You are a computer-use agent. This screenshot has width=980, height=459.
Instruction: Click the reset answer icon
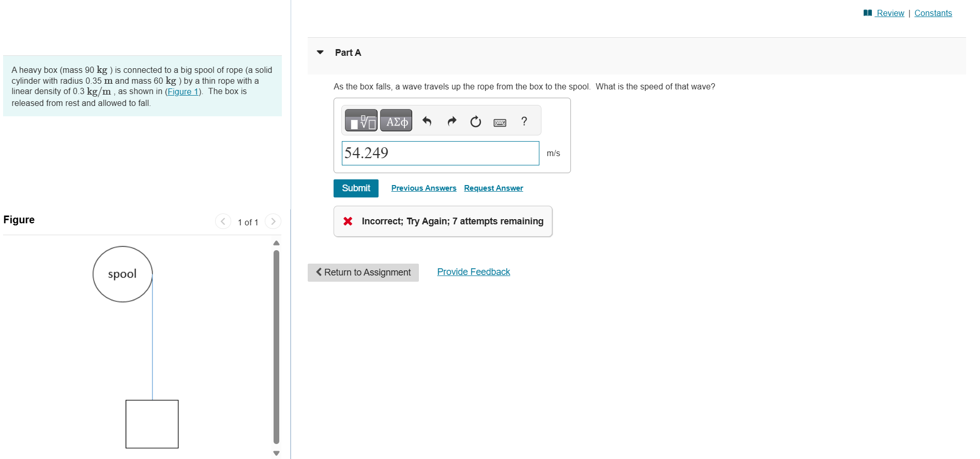pos(476,121)
